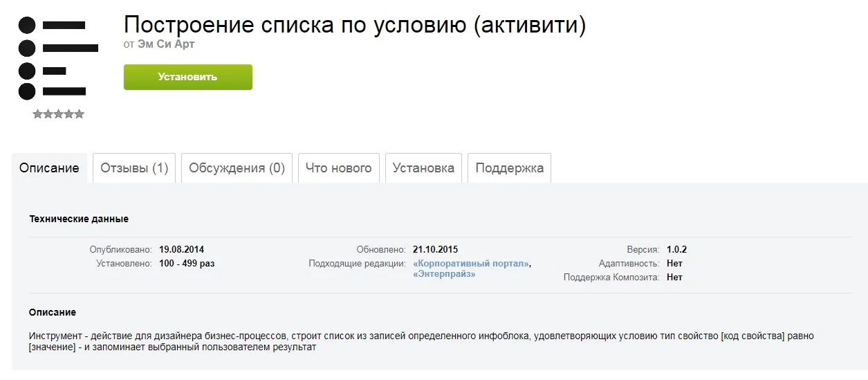868x380 pixels.
Task: View the Поддержка tab
Action: click(x=509, y=168)
